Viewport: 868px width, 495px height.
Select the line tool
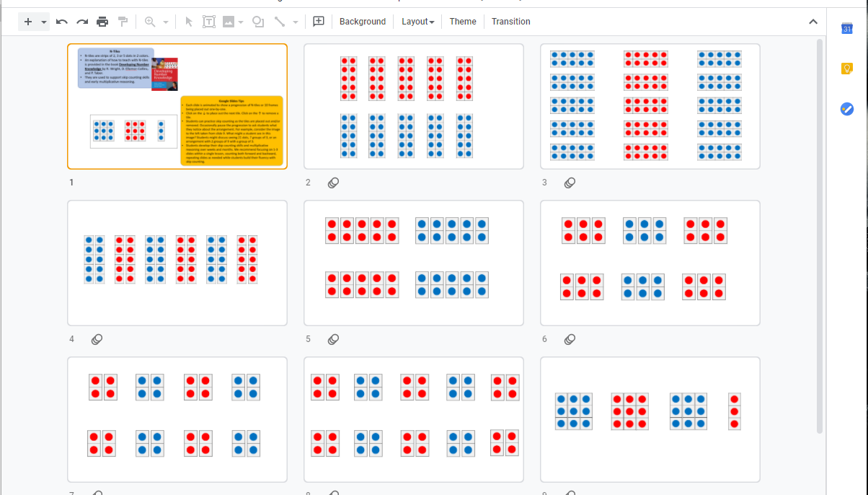[280, 22]
